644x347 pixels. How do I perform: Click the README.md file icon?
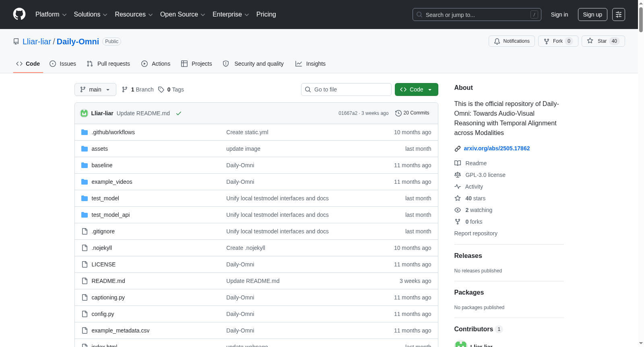click(x=85, y=281)
